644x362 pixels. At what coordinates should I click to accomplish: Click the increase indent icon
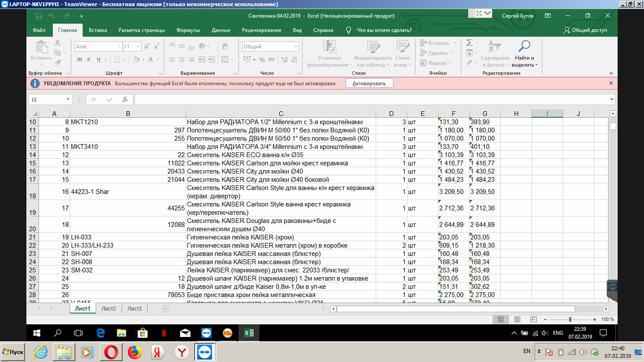pos(212,59)
